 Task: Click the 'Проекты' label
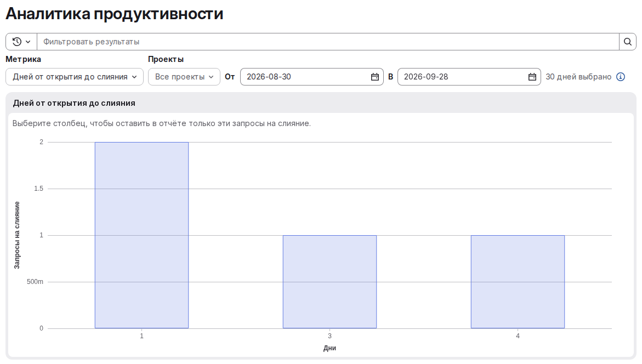pyautogui.click(x=166, y=59)
